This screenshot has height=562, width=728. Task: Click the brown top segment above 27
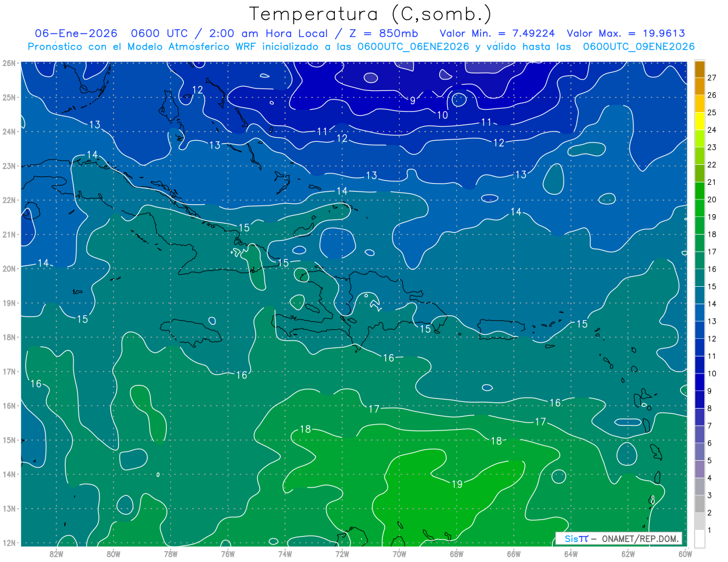coord(699,69)
